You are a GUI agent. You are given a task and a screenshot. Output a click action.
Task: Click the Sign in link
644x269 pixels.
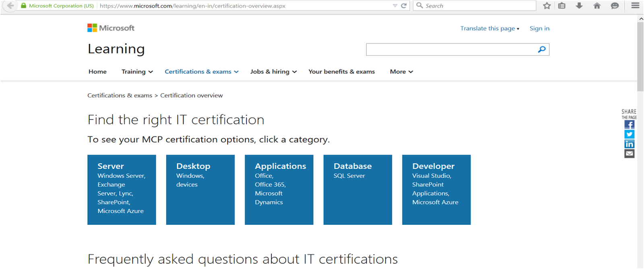coord(539,29)
